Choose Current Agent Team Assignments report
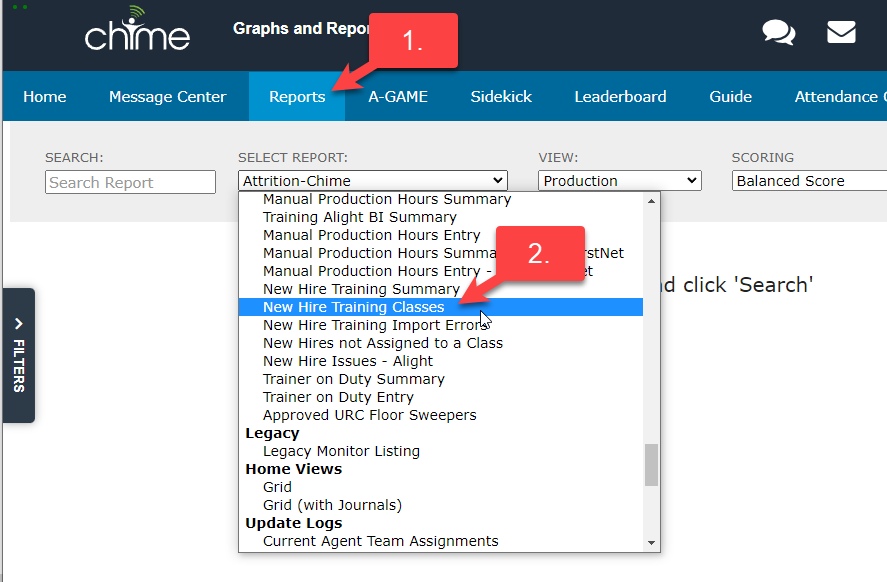The image size is (887, 582). (380, 541)
